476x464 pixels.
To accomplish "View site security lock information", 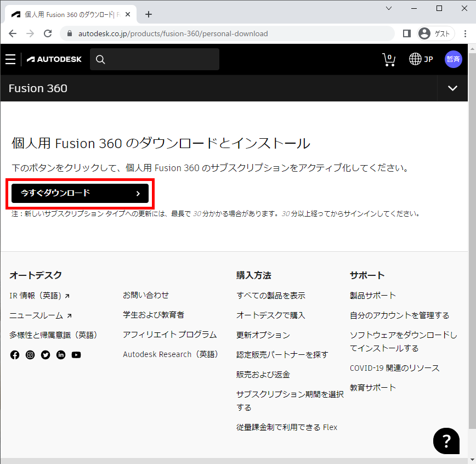I will 70,33.
